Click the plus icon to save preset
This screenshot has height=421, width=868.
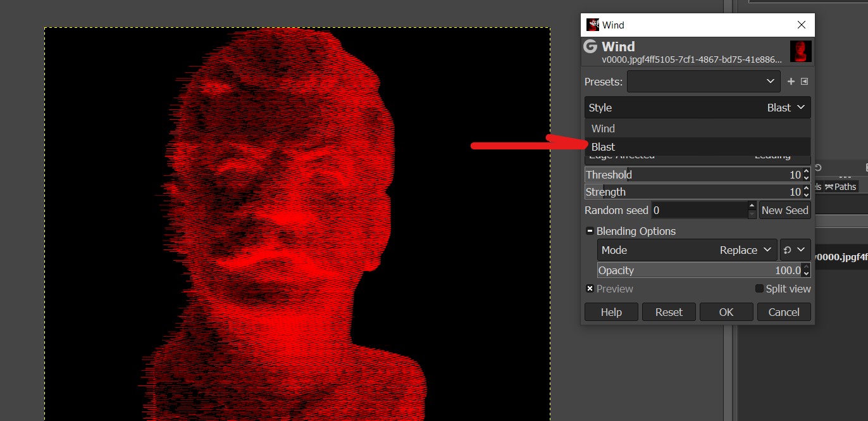tap(791, 82)
